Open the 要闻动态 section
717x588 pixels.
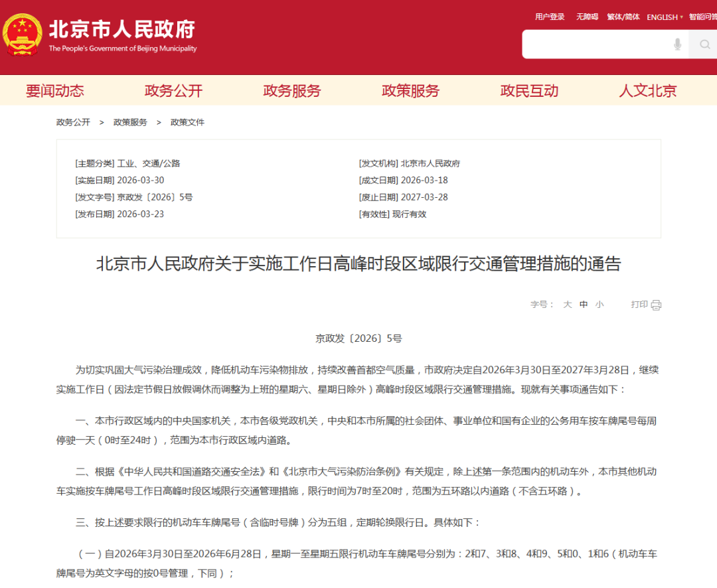[x=54, y=90]
